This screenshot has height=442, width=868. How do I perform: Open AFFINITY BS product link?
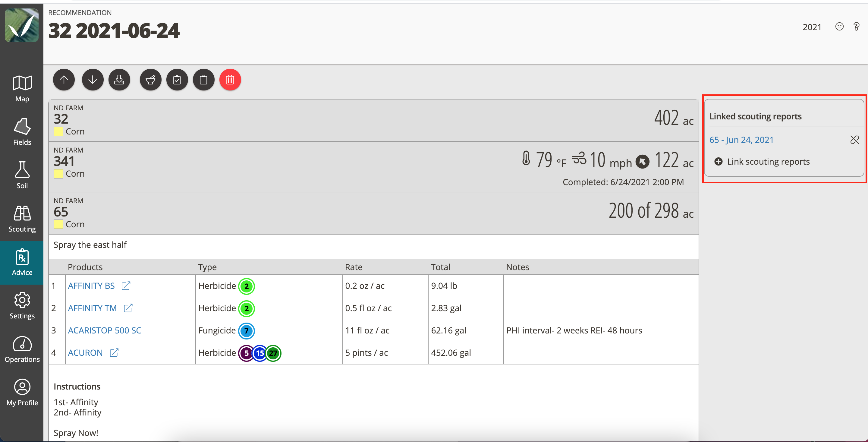91,286
